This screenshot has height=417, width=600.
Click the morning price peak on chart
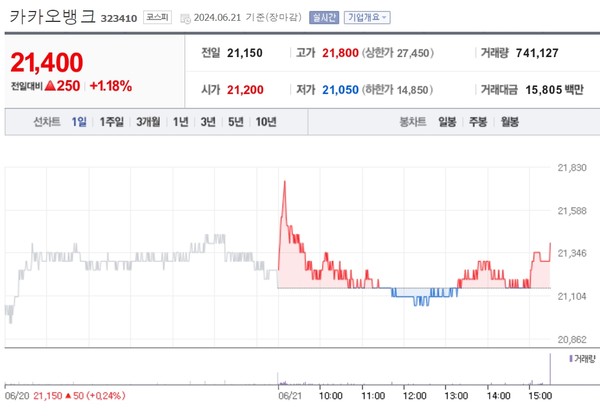click(284, 183)
